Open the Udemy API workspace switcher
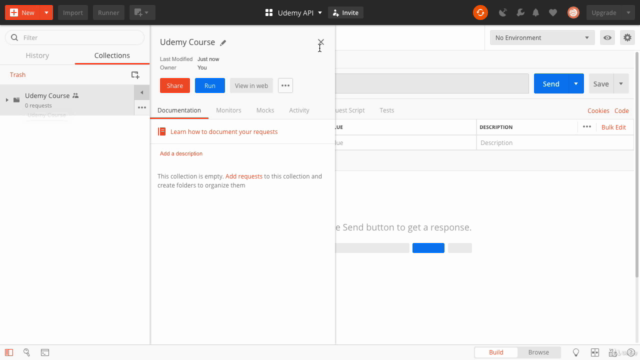This screenshot has height=360, width=640. click(293, 13)
